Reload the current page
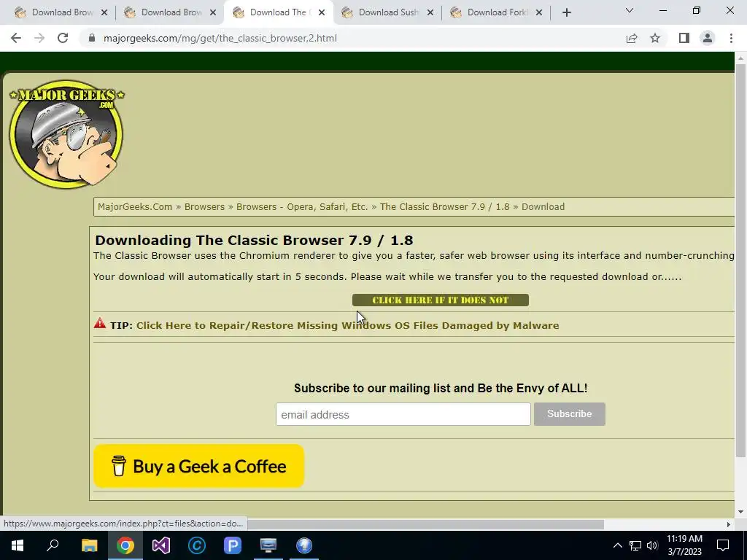The width and height of the screenshot is (747, 560). (63, 38)
